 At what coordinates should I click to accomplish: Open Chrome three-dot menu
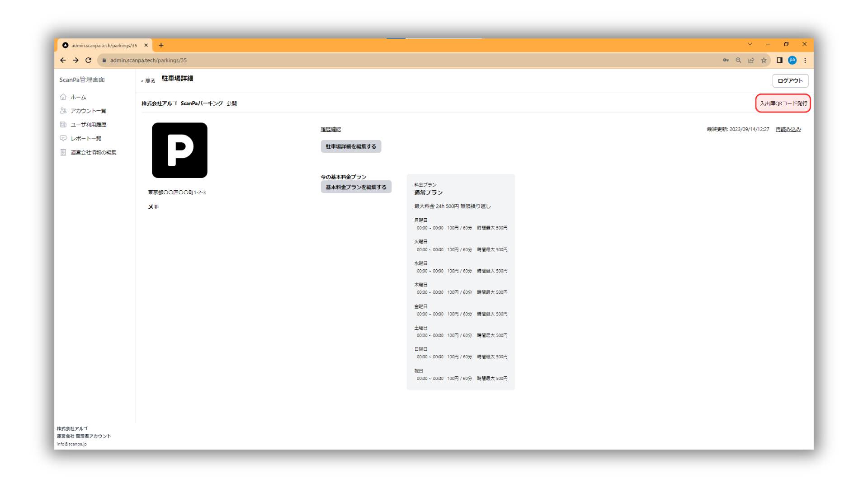click(x=805, y=60)
